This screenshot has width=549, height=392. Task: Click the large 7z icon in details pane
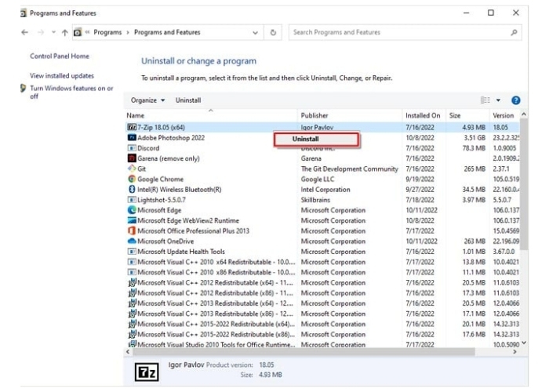(x=147, y=372)
